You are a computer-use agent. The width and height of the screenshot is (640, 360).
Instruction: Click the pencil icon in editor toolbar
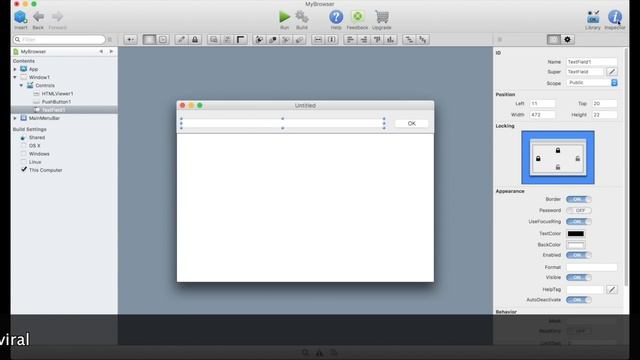(181, 40)
